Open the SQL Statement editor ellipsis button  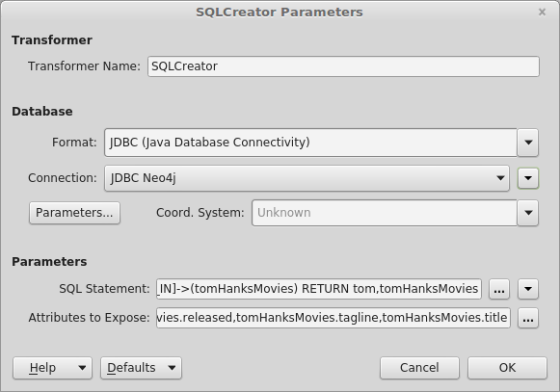click(x=499, y=289)
